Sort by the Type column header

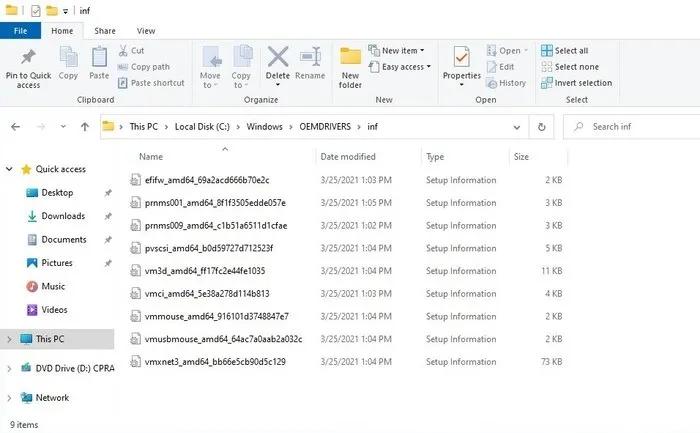click(435, 157)
